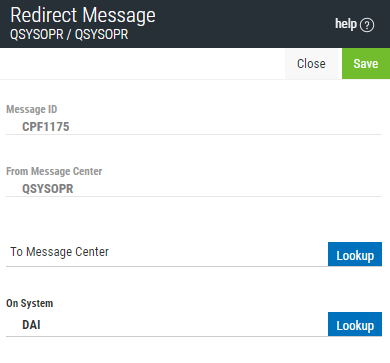Click the blank area below the On System field
The height and width of the screenshot is (363, 390).
195,350
